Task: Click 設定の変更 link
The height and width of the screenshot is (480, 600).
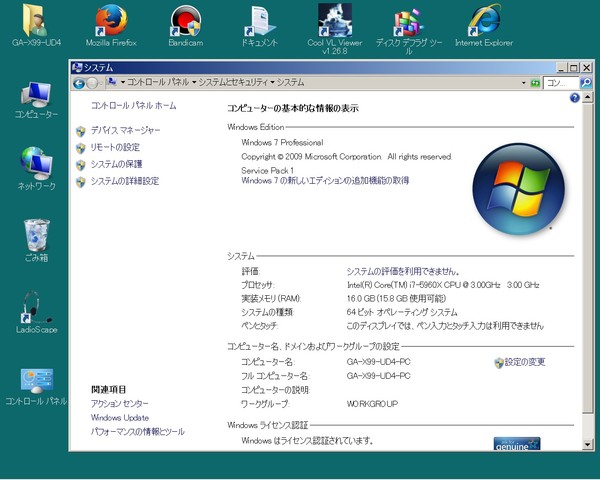Action: click(x=525, y=362)
